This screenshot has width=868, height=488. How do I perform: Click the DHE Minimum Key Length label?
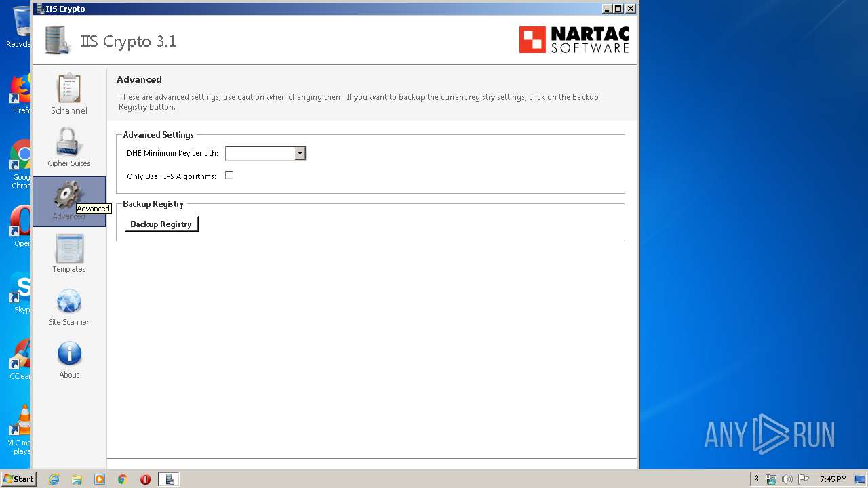[x=172, y=153]
